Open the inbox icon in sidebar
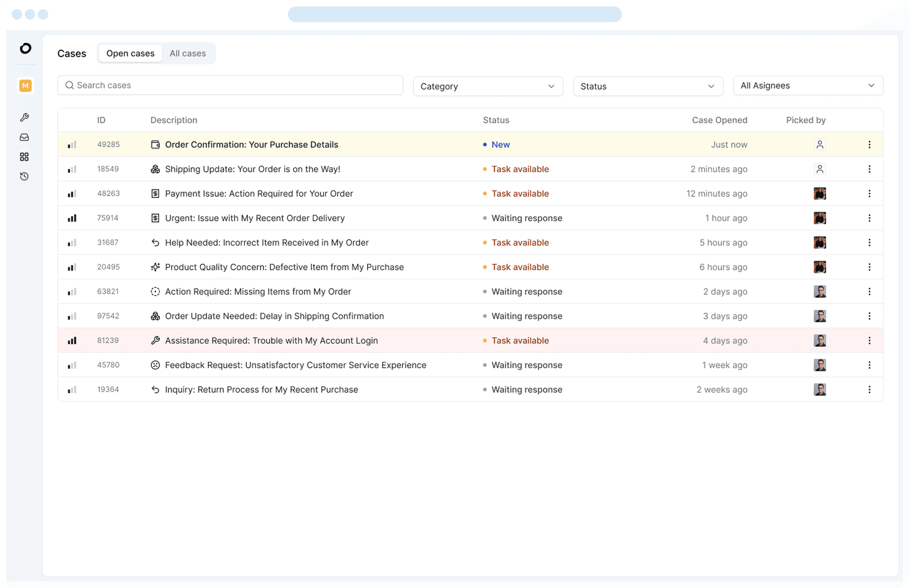The image size is (910, 588). (x=24, y=137)
